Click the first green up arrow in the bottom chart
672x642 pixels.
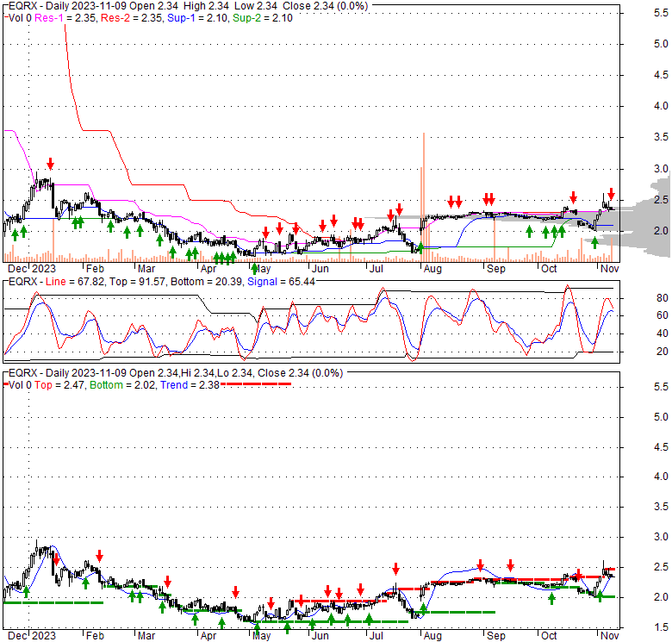point(27,591)
